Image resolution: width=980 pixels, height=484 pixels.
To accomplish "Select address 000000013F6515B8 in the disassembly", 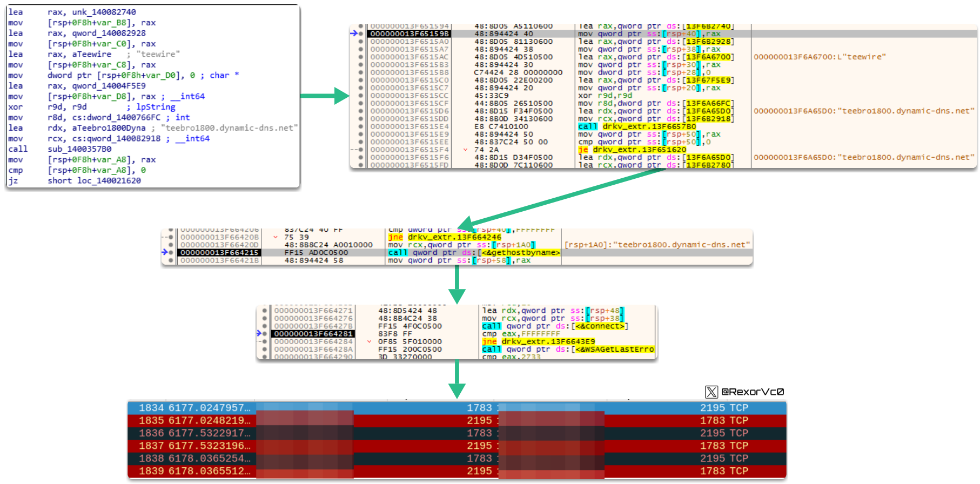I will pos(410,72).
